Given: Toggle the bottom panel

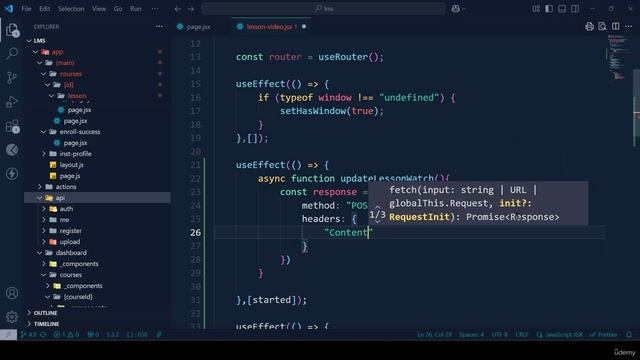Looking at the screenshot, I should point(562,9).
